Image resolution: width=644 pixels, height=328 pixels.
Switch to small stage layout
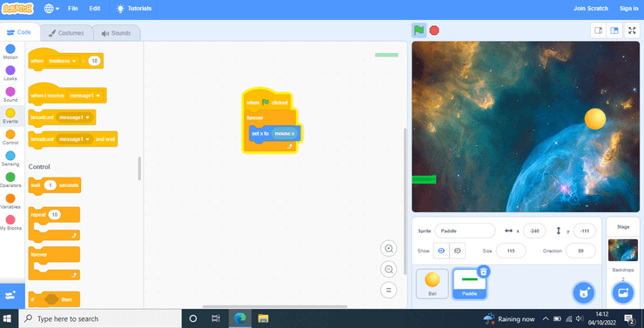pyautogui.click(x=599, y=30)
